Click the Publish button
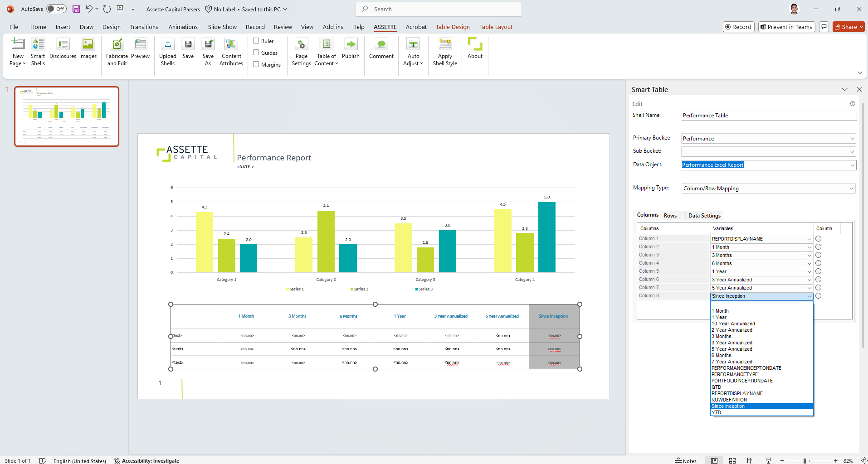The width and height of the screenshot is (868, 464). click(351, 48)
